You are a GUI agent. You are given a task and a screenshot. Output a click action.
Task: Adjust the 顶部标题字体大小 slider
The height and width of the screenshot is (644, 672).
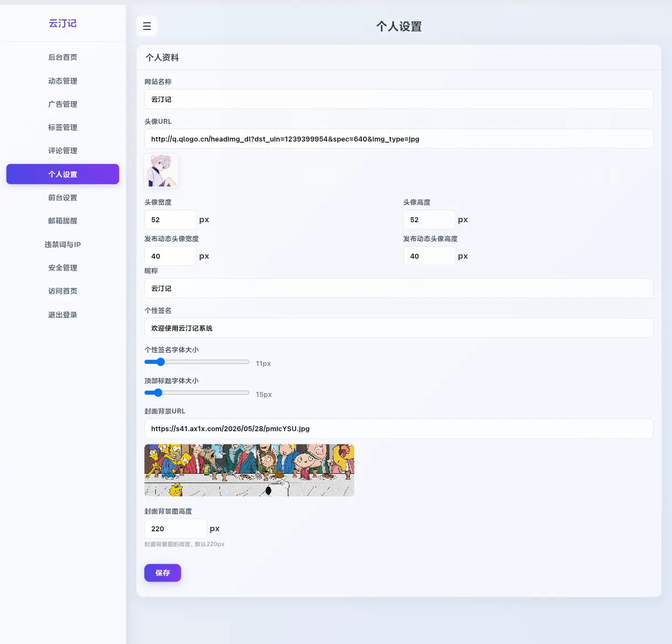coord(197,393)
